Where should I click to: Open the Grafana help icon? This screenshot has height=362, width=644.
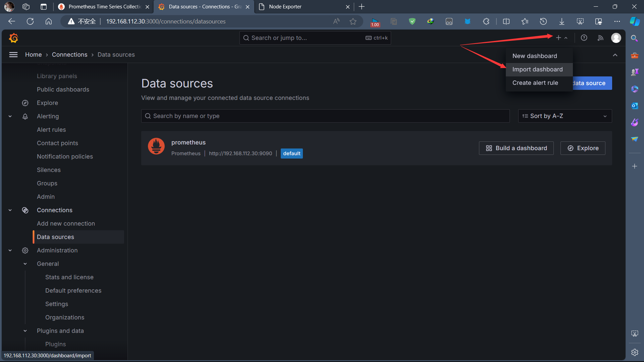pos(584,38)
